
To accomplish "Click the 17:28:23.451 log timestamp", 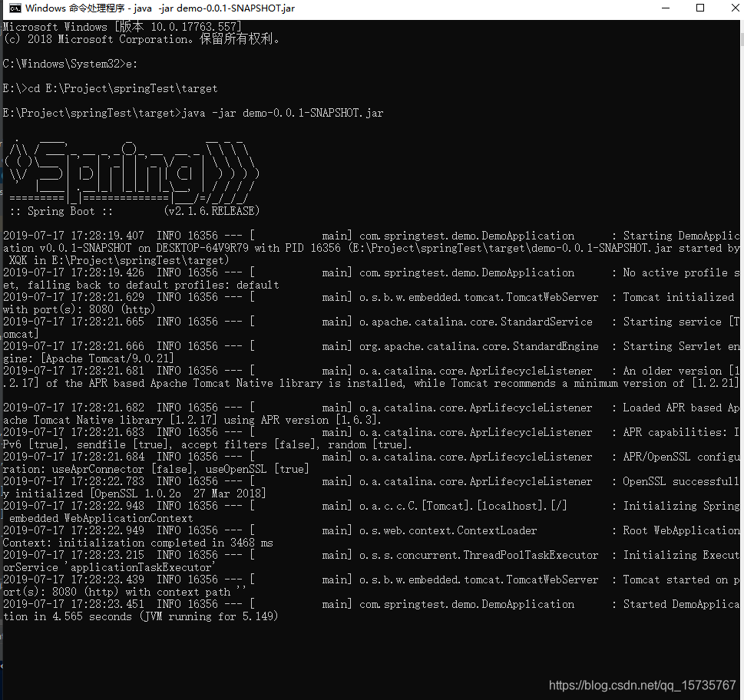I will 74,604.
